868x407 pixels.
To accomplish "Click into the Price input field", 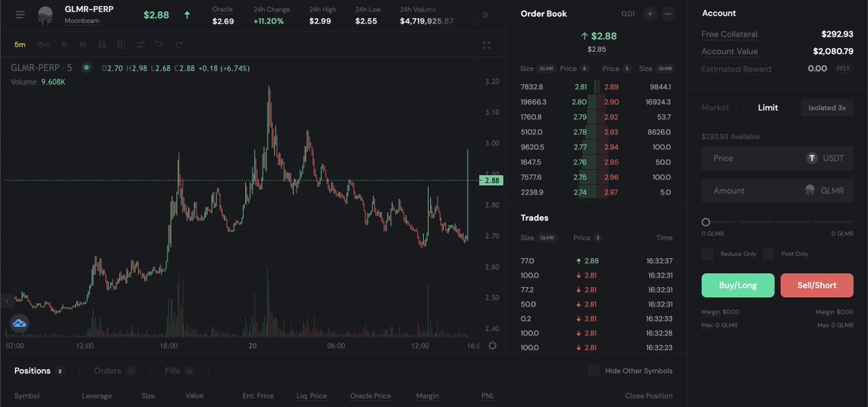I will point(778,158).
